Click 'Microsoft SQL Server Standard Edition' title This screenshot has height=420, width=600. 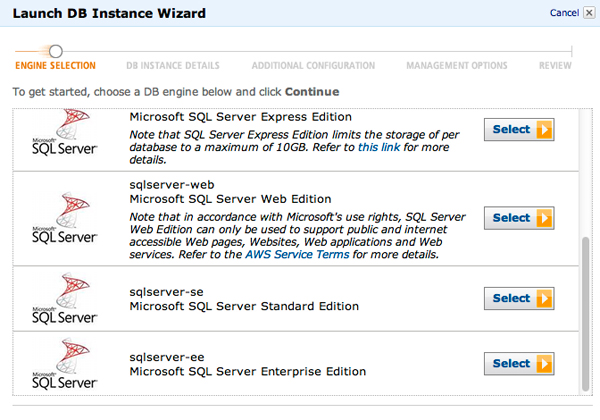point(244,306)
